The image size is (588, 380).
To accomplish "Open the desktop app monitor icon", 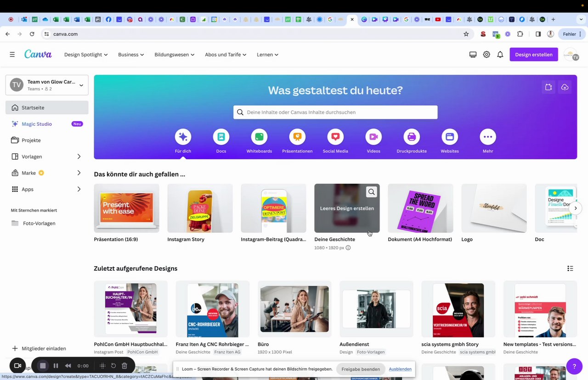I will (473, 55).
